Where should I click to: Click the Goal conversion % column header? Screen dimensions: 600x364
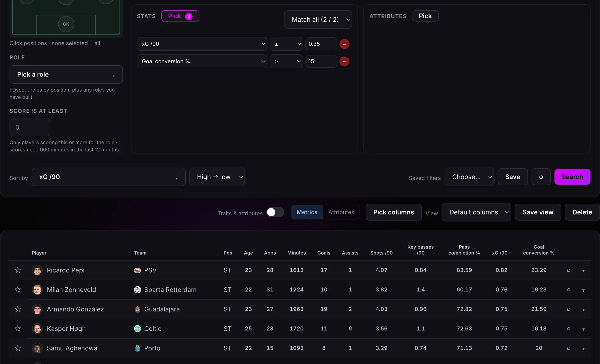(x=539, y=250)
